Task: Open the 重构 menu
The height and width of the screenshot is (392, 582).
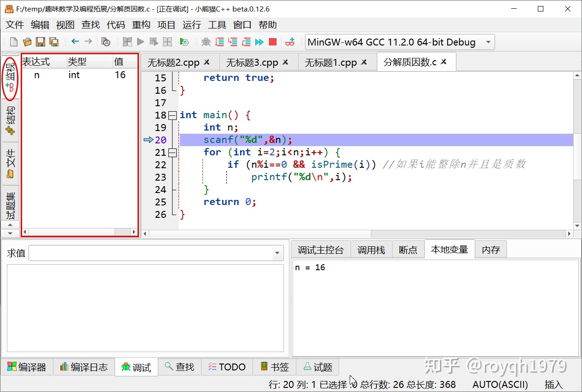Action: pos(141,25)
